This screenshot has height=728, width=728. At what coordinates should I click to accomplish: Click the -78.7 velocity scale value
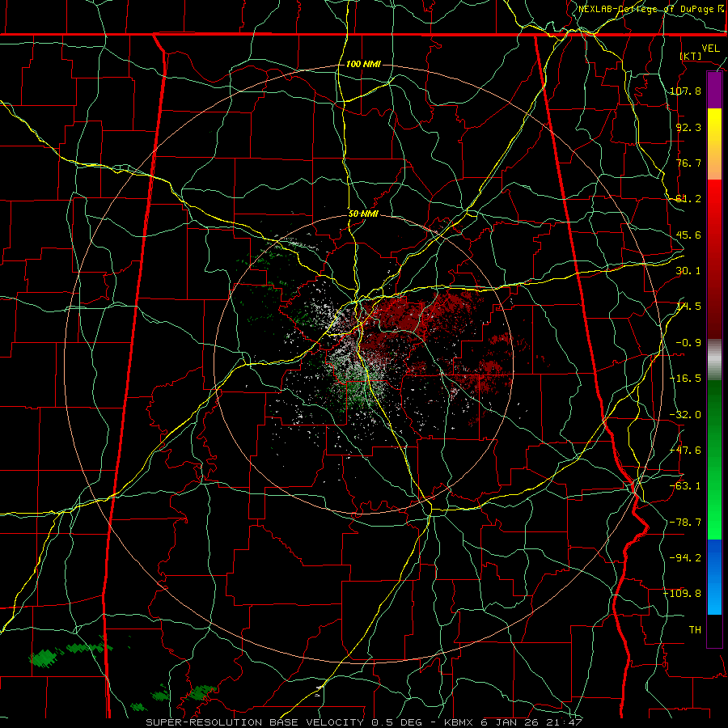click(x=685, y=523)
